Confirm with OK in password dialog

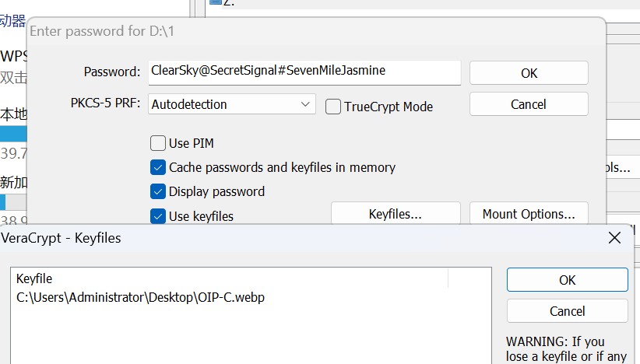(x=529, y=73)
